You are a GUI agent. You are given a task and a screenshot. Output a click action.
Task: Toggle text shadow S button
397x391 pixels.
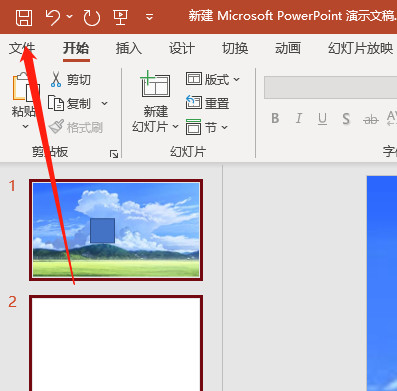click(x=346, y=119)
